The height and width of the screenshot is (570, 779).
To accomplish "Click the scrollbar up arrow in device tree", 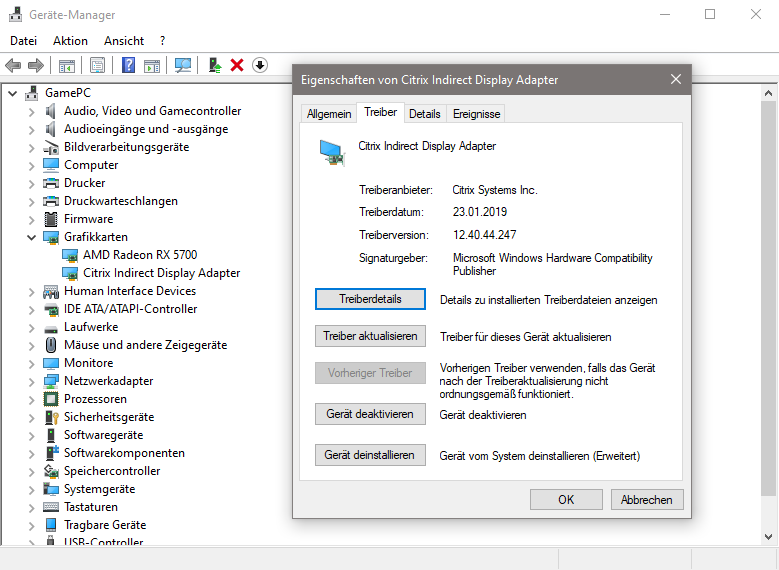I will coord(768,93).
